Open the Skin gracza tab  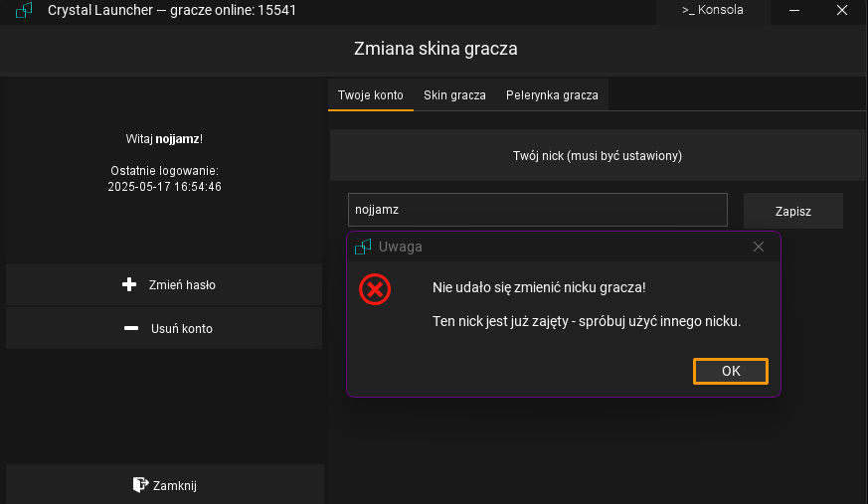point(454,95)
